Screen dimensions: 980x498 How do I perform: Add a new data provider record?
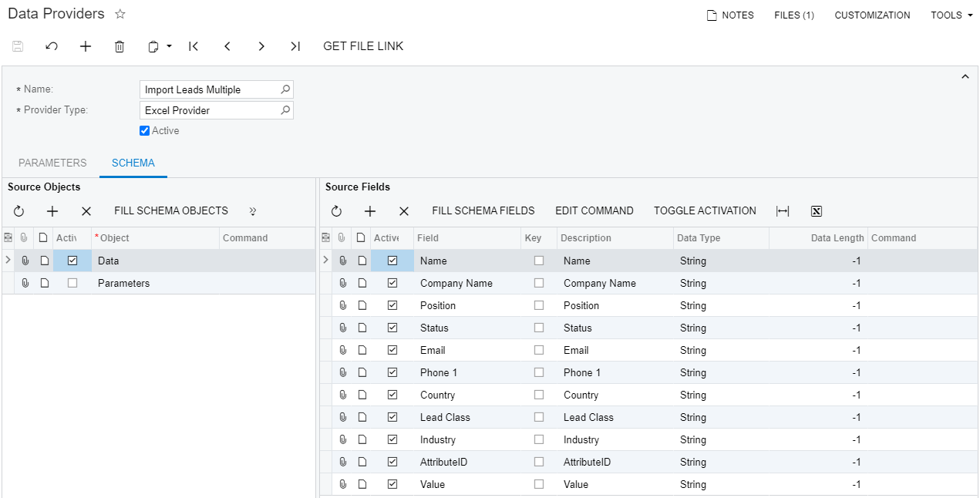coord(86,46)
